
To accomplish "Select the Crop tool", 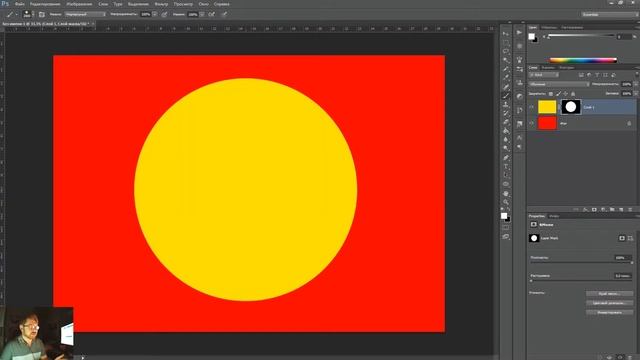I will (x=506, y=69).
